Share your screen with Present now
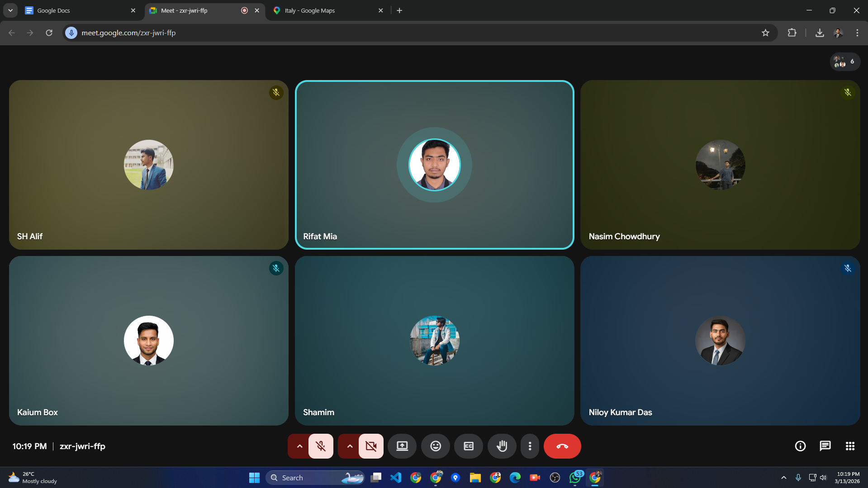 coord(402,446)
